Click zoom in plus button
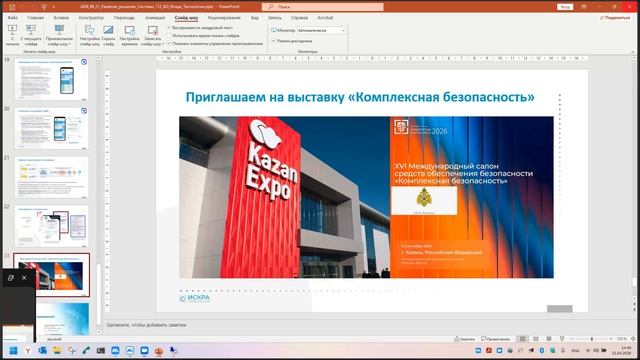 pos(611,339)
